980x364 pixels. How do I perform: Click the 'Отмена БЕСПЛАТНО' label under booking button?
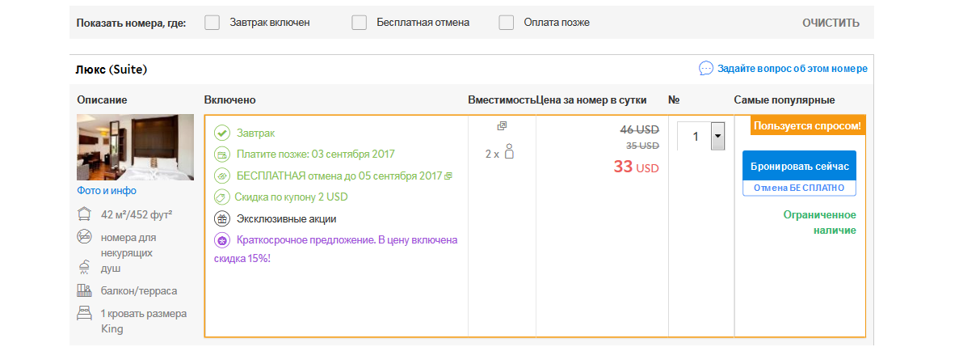coord(798,188)
